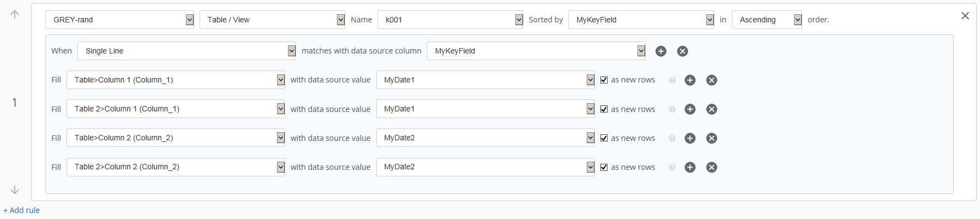The width and height of the screenshot is (980, 219).
Task: Open the Sorted by MyKeyField dropdown
Action: click(640, 20)
